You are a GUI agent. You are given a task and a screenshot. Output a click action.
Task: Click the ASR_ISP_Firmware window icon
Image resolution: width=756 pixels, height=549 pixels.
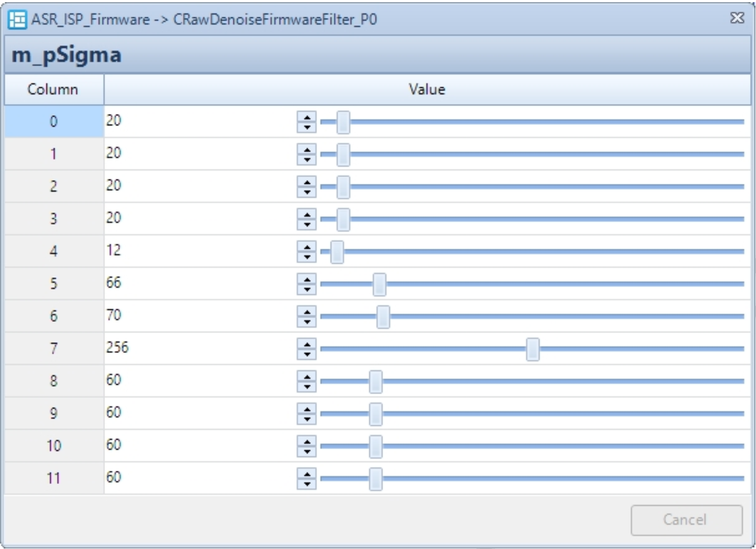click(x=17, y=20)
